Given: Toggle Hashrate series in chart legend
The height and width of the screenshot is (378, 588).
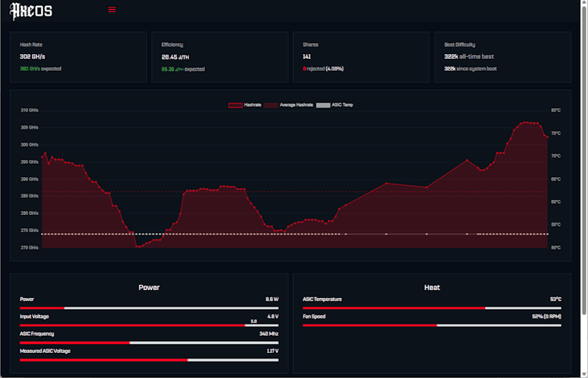Looking at the screenshot, I should [244, 104].
